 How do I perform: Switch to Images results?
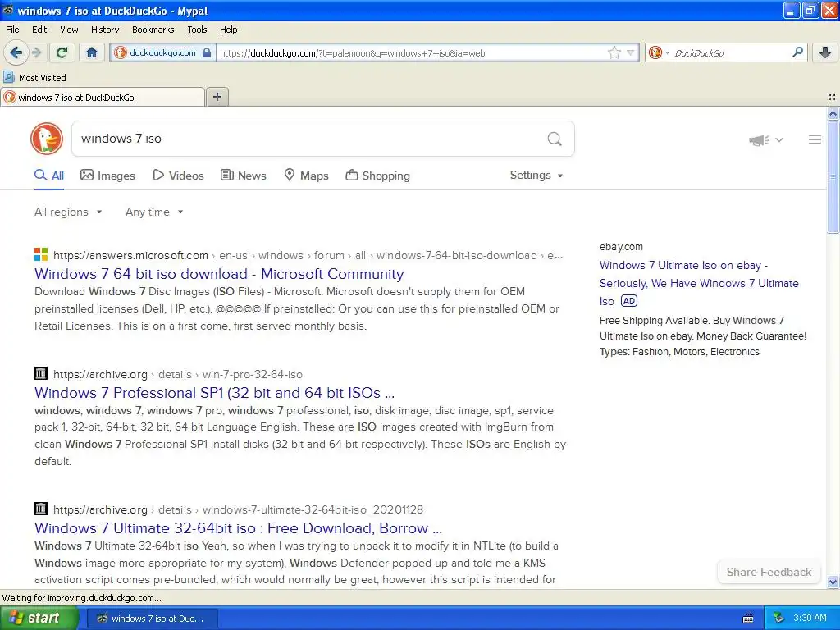tap(107, 176)
